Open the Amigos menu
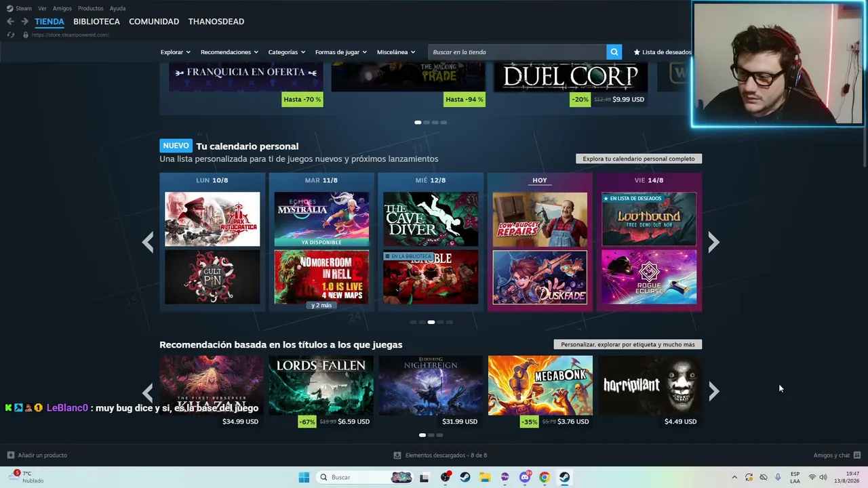 point(62,8)
